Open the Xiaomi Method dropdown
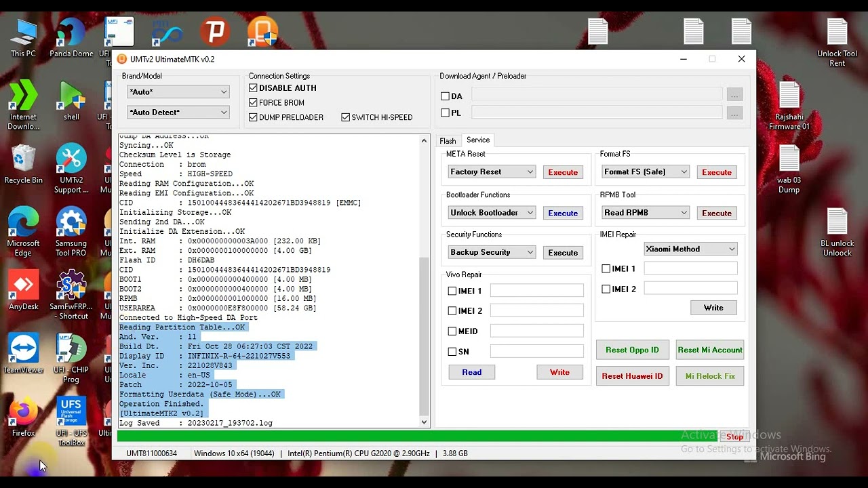This screenshot has height=488, width=868. pyautogui.click(x=690, y=249)
